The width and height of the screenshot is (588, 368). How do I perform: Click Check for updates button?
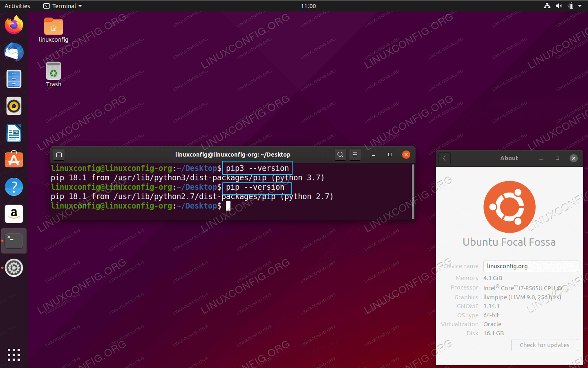(544, 345)
